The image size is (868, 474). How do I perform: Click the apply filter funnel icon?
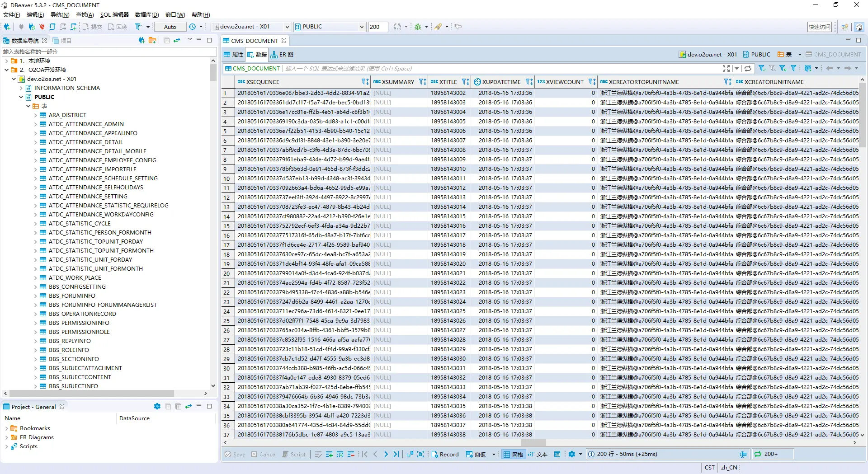pyautogui.click(x=762, y=68)
